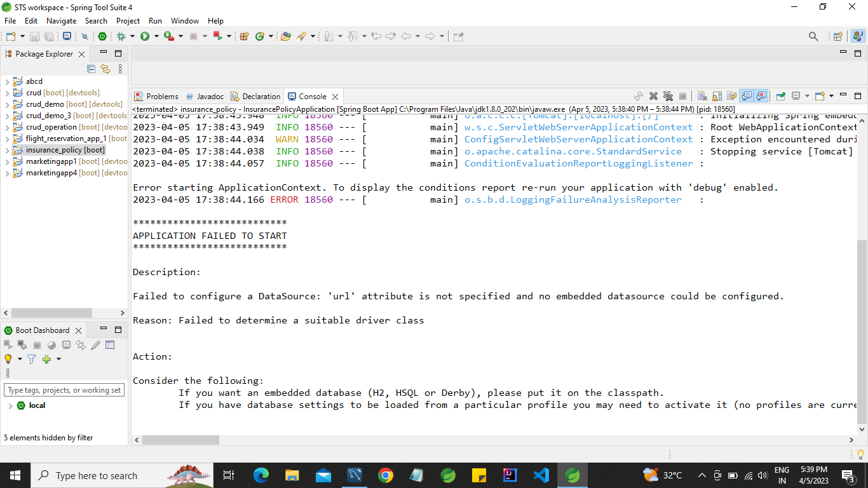
Task: Open the File menu
Action: [x=10, y=21]
